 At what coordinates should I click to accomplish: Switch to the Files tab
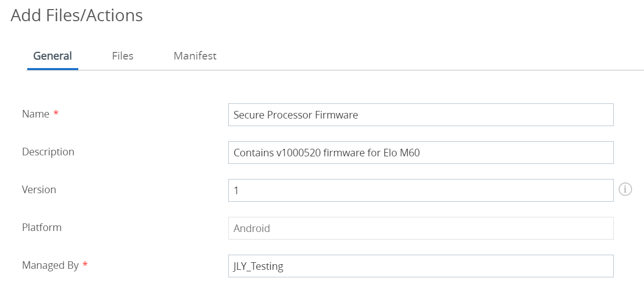123,55
